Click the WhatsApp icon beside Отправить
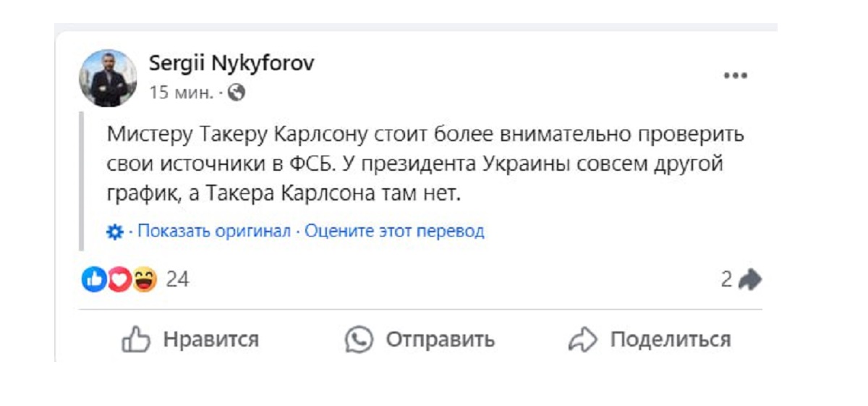Screen dimensions: 868x406 [359, 339]
